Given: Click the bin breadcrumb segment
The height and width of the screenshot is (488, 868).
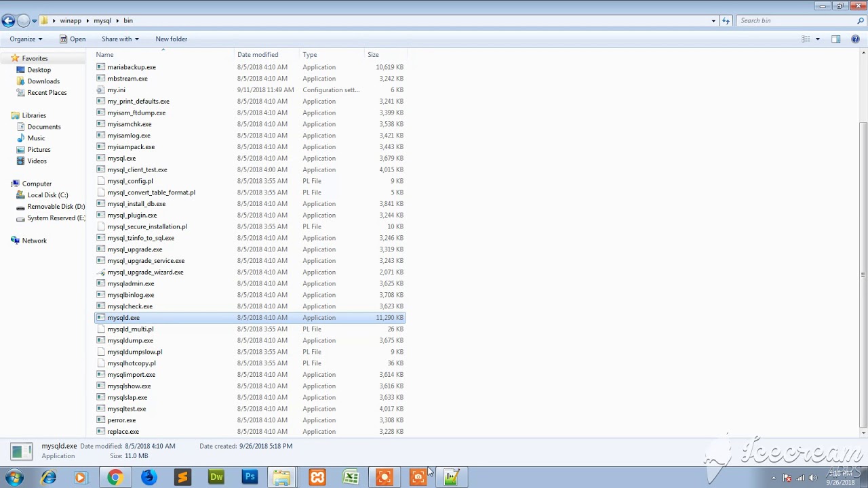Looking at the screenshot, I should point(128,21).
